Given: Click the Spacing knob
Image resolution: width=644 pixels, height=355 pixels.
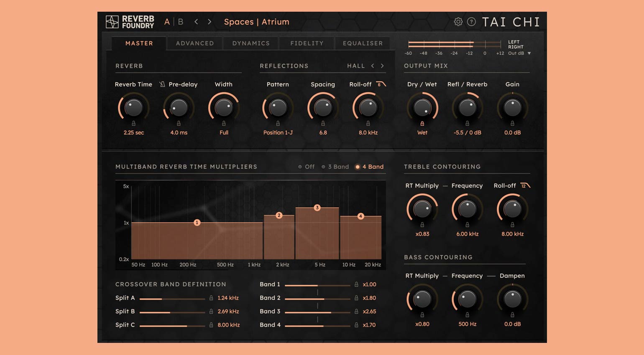Looking at the screenshot, I should [323, 108].
